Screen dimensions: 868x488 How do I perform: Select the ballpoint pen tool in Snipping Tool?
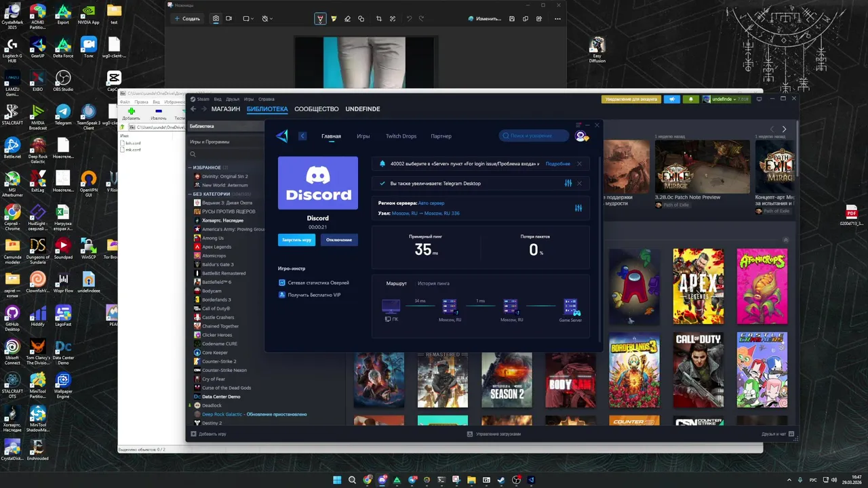(x=319, y=19)
